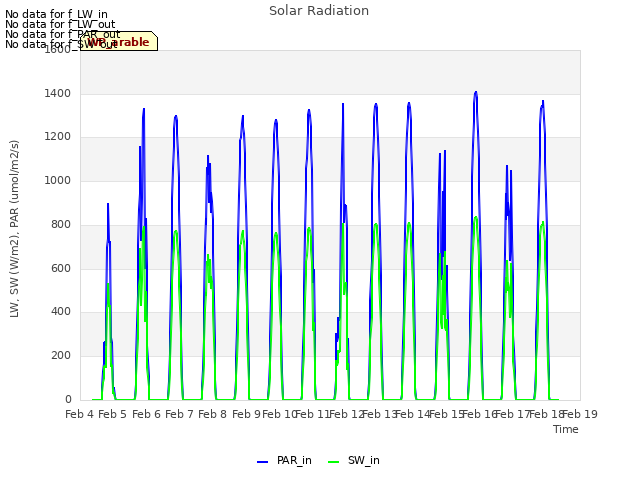This screenshot has width=640, height=480.
Task: Click the 'No data for f_LW_in' message
Action: (x=56, y=15)
